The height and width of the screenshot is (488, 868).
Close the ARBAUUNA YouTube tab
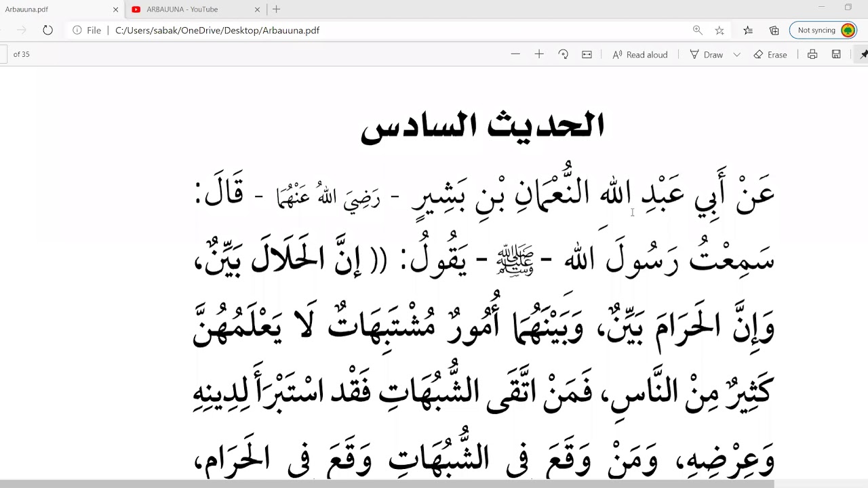[x=257, y=9]
